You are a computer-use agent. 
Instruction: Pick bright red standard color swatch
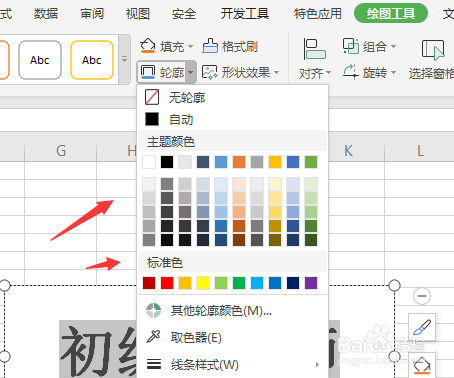click(167, 283)
